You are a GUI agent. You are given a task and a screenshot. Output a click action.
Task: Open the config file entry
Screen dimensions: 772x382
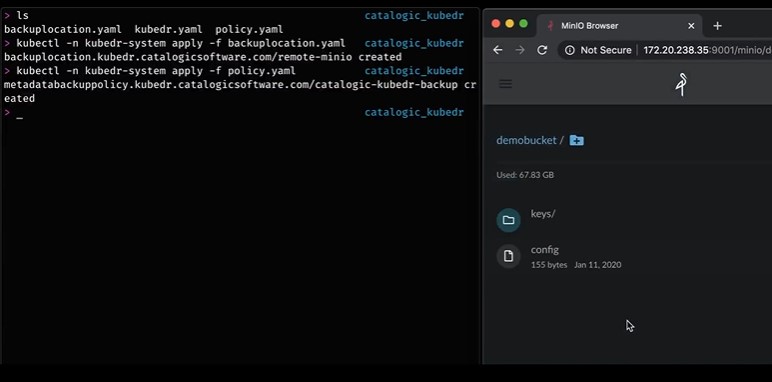click(x=545, y=250)
